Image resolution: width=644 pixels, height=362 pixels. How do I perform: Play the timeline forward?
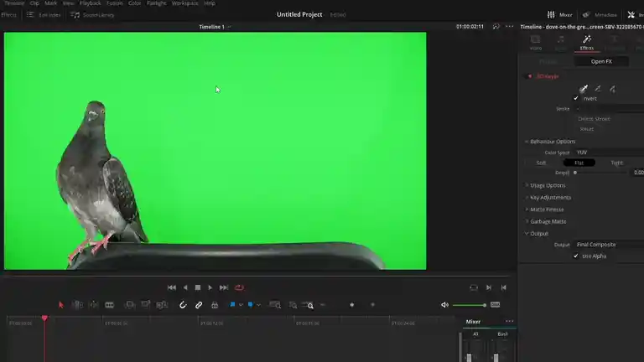pos(210,287)
